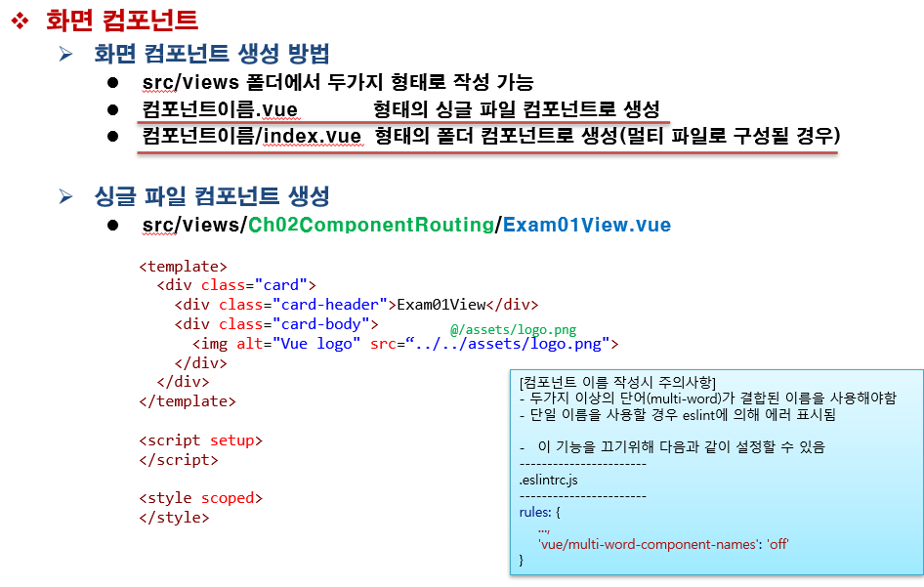Click the opening '<template>' tag
Screen dimensions: 924x587
point(184,267)
